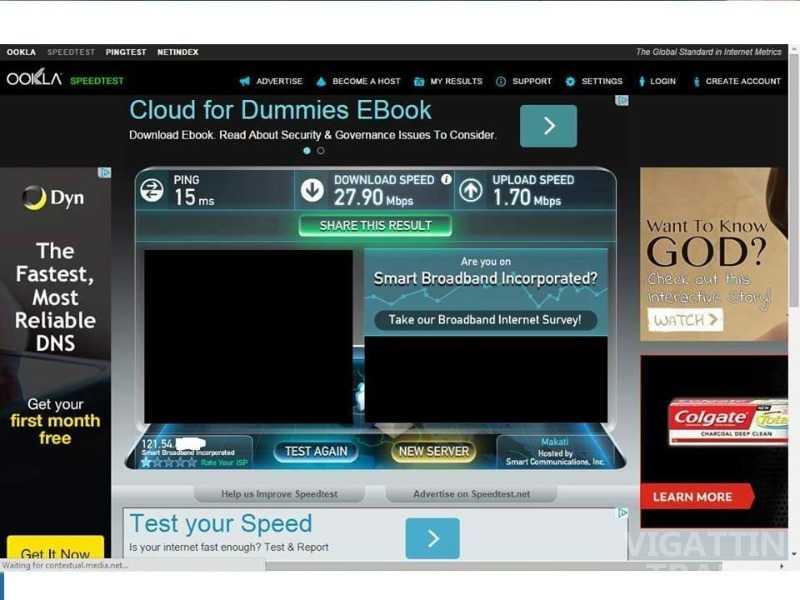
Task: Click the Makati server location text
Action: point(555,442)
